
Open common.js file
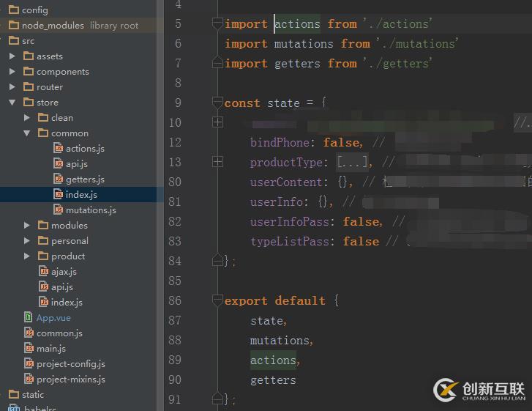click(x=59, y=333)
